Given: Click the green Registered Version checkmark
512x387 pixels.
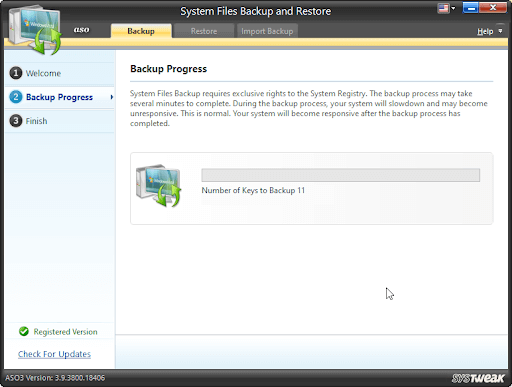Looking at the screenshot, I should [24, 331].
